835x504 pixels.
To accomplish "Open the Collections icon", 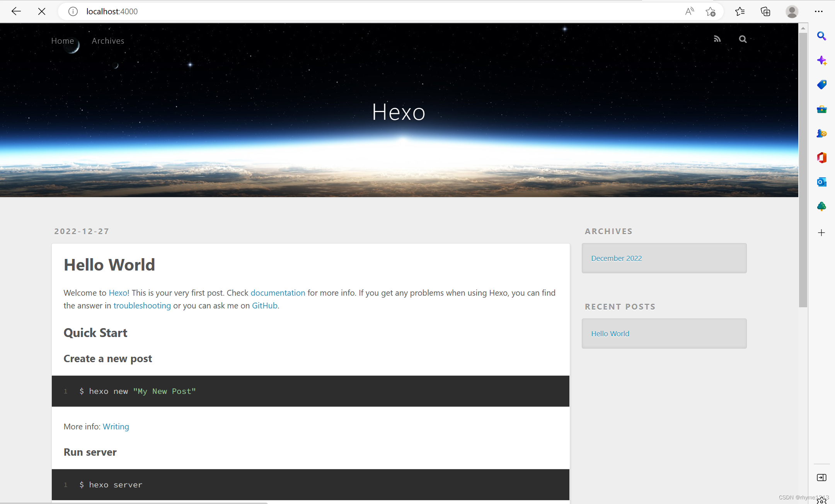I will [765, 11].
